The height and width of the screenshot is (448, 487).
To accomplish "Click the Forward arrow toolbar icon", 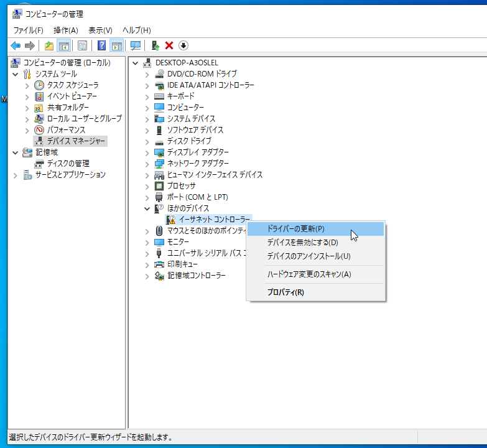I will click(x=29, y=45).
